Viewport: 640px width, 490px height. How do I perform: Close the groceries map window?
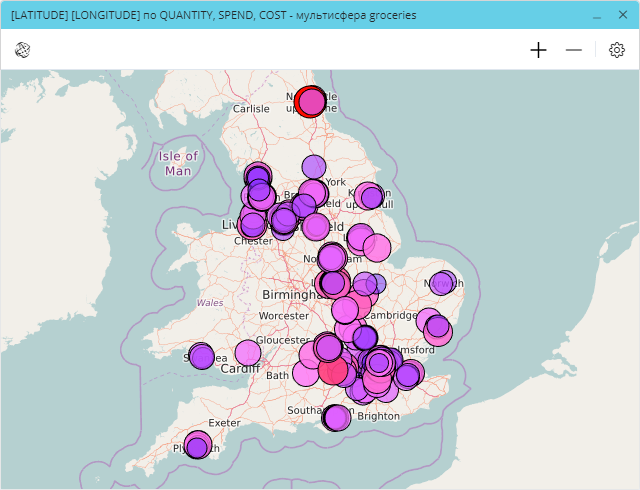point(622,16)
